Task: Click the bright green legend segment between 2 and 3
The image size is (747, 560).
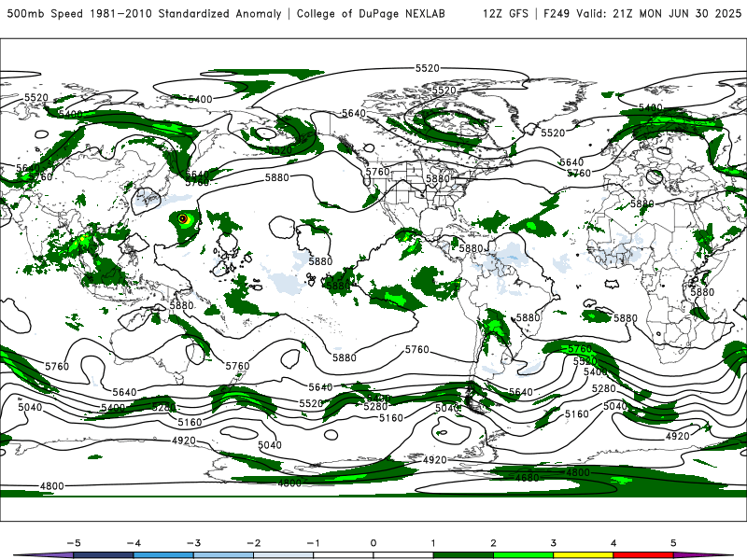Action: tap(523, 555)
